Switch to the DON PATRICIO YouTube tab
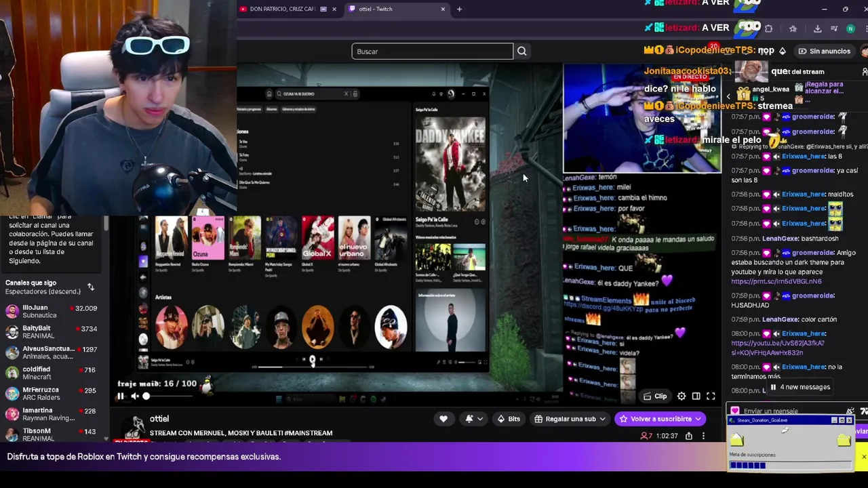The width and height of the screenshot is (868, 488). (288, 9)
